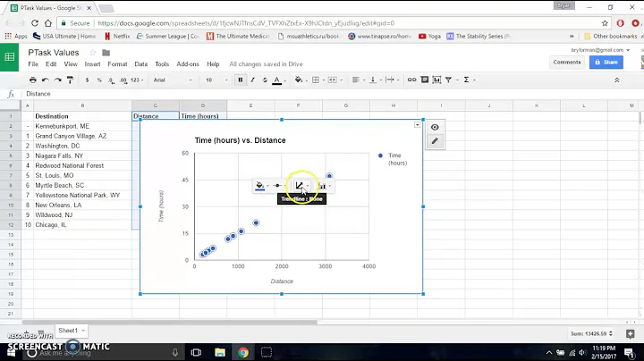Open the chart series color fill tool
Viewport: 644px width, 361px height.
click(261, 186)
